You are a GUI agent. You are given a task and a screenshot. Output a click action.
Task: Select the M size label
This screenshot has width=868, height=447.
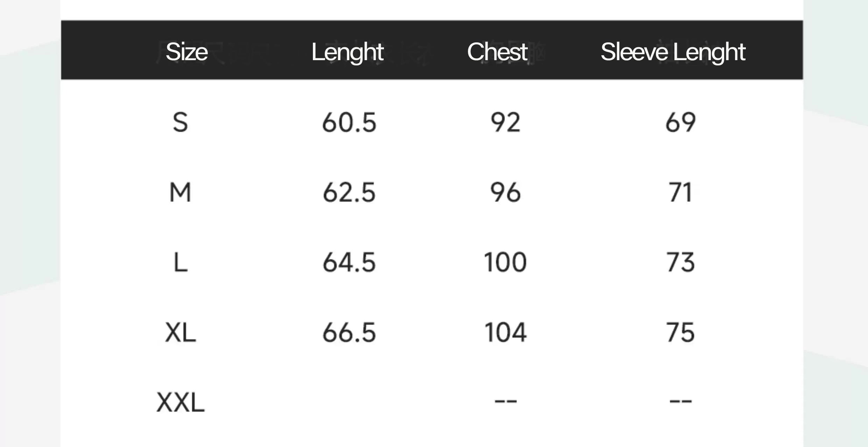(x=180, y=193)
